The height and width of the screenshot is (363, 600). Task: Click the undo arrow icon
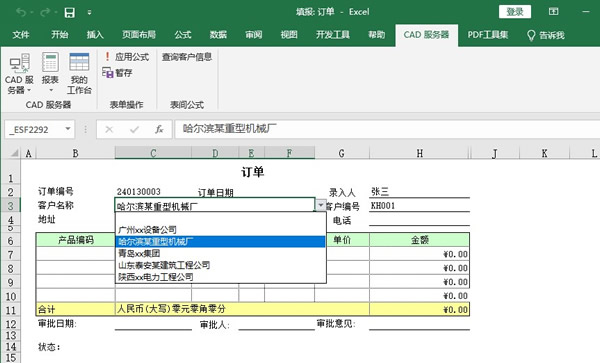(x=21, y=13)
